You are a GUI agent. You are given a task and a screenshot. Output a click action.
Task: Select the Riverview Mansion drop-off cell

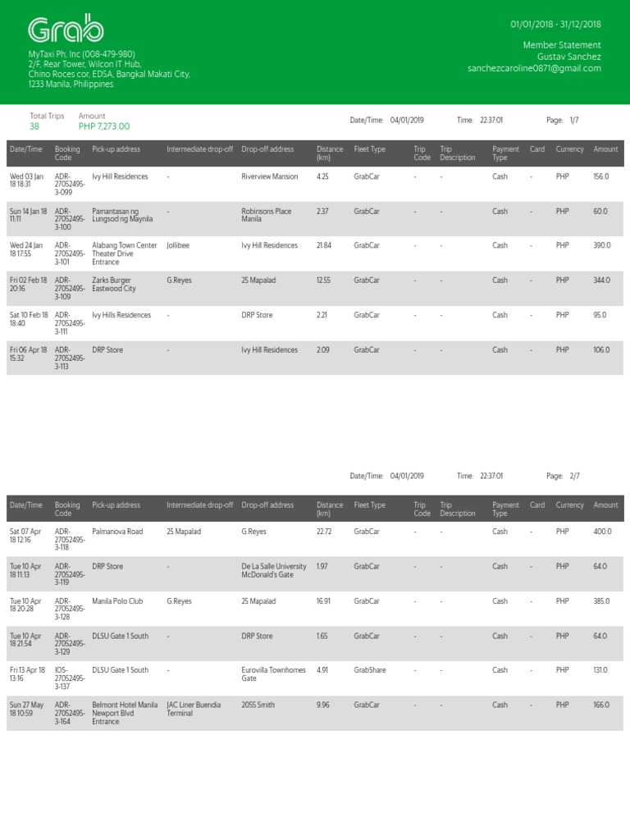[270, 176]
